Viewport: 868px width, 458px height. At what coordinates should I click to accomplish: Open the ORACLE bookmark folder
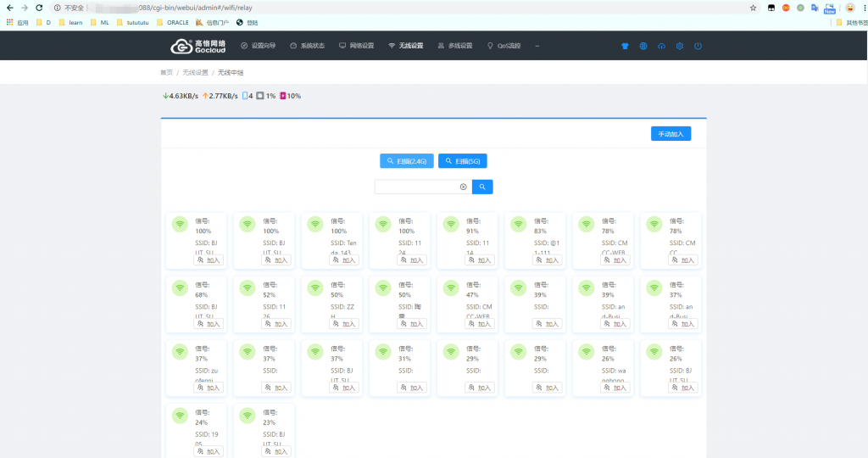(173, 23)
